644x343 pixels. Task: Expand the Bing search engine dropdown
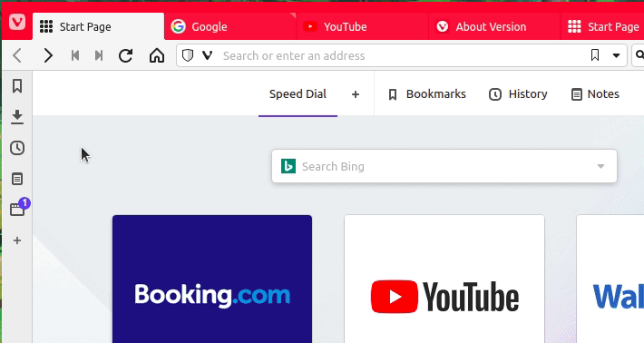(600, 166)
